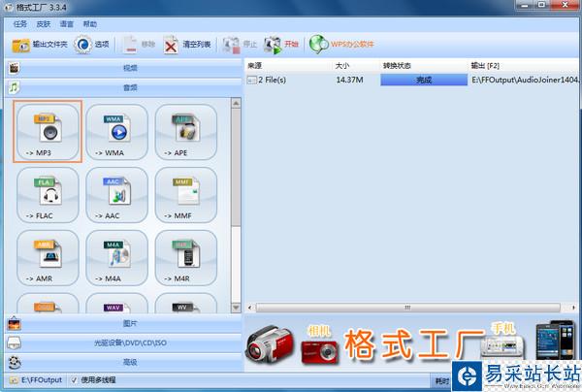
Task: Click the format list scroll up arrow
Action: pyautogui.click(x=236, y=103)
